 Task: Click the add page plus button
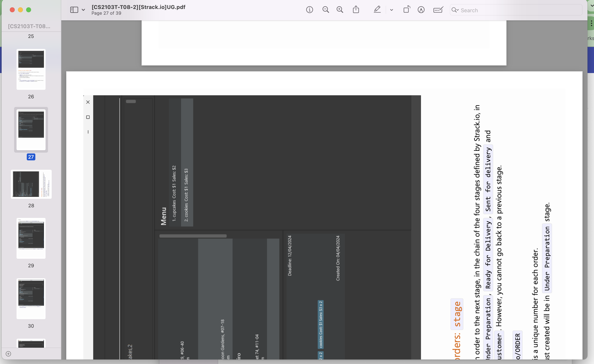click(8, 354)
